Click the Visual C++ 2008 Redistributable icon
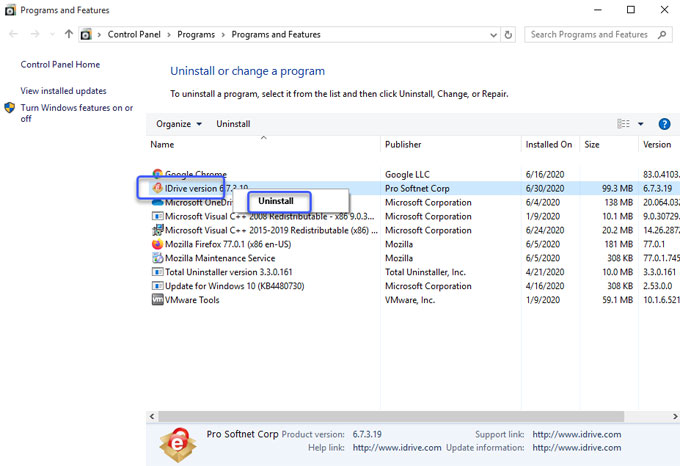Image resolution: width=680 pixels, height=466 pixels. pyautogui.click(x=157, y=216)
